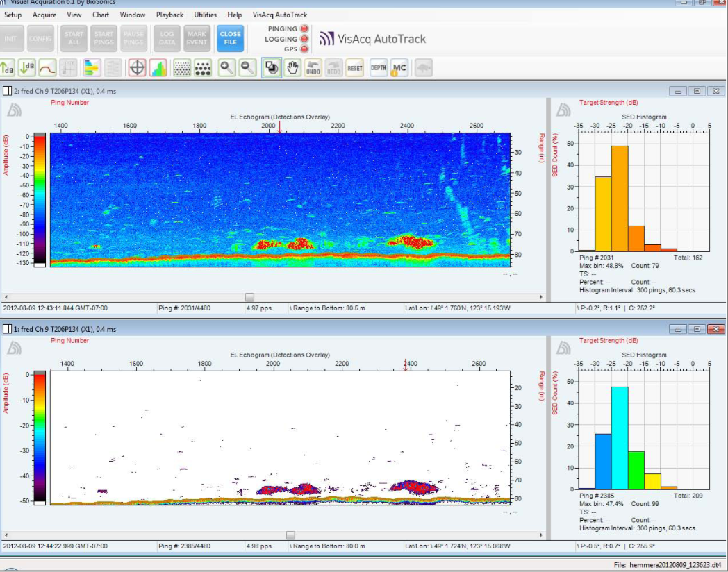Open the Playback menu
Screen dimensions: 728x572
(169, 15)
